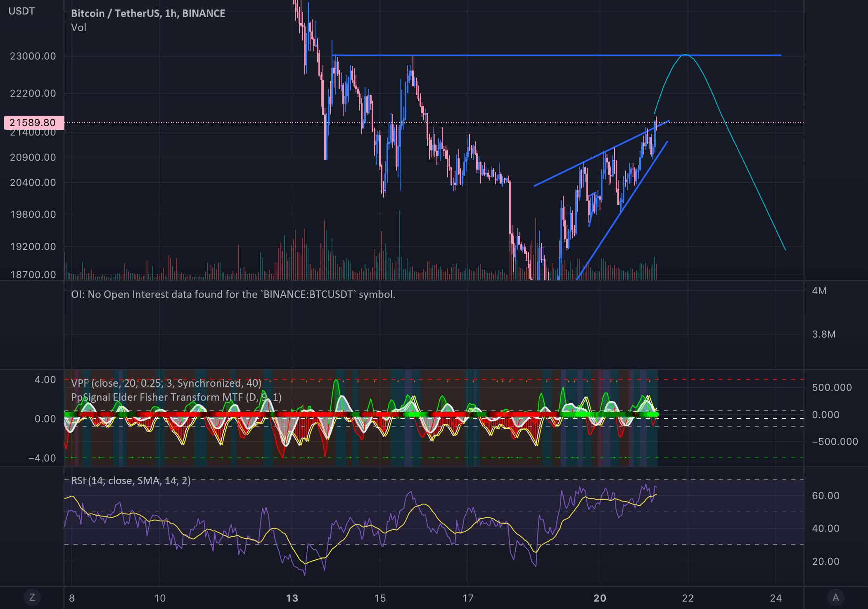This screenshot has width=868, height=609.
Task: Click date 20 on time axis
Action: 600,598
